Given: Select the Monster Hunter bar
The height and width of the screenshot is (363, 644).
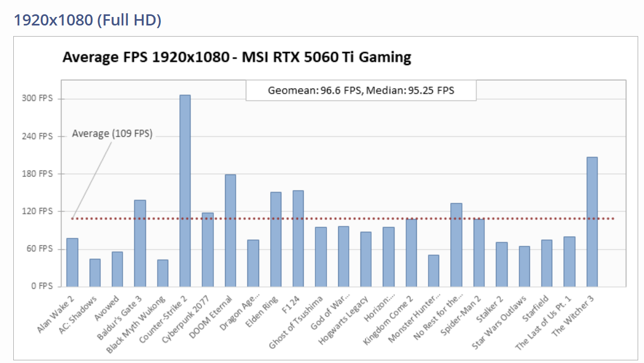Looking at the screenshot, I should click(434, 271).
